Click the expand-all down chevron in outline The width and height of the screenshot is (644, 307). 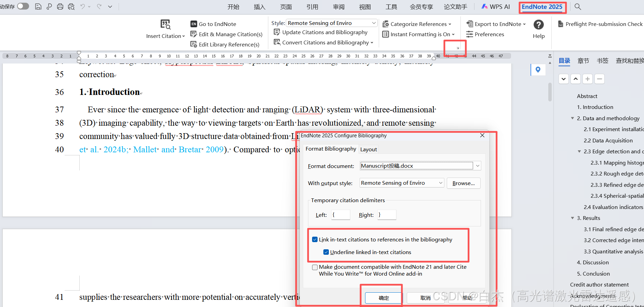click(564, 79)
